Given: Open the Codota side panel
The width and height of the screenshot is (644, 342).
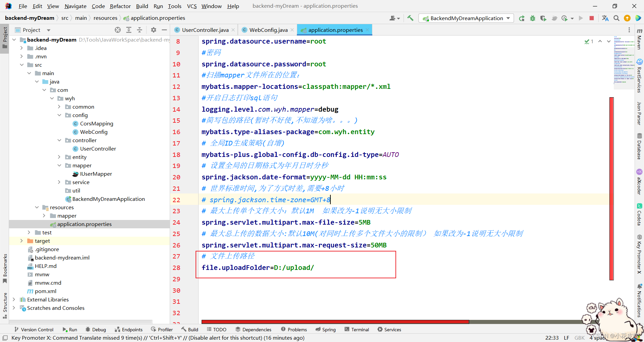Looking at the screenshot, I should click(639, 215).
